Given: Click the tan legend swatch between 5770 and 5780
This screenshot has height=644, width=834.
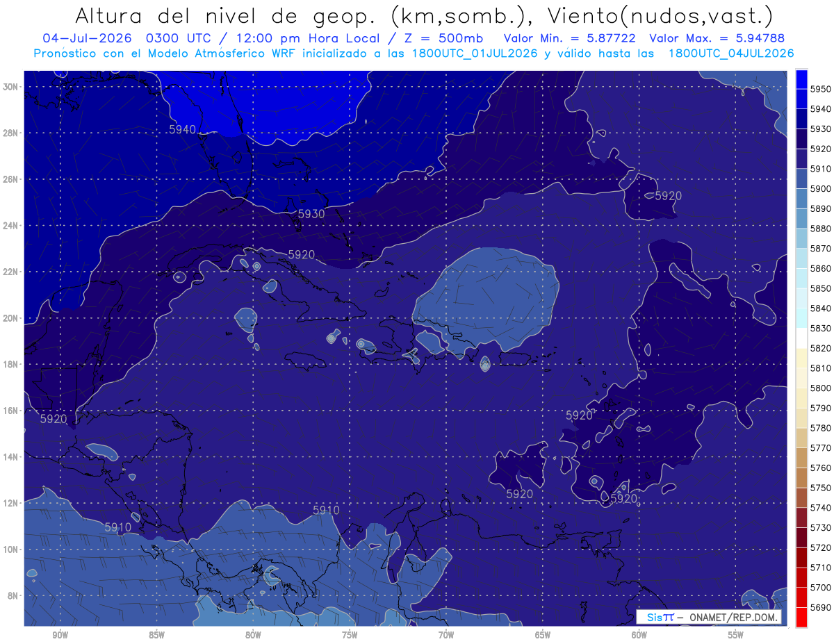Looking at the screenshot, I should [x=801, y=438].
